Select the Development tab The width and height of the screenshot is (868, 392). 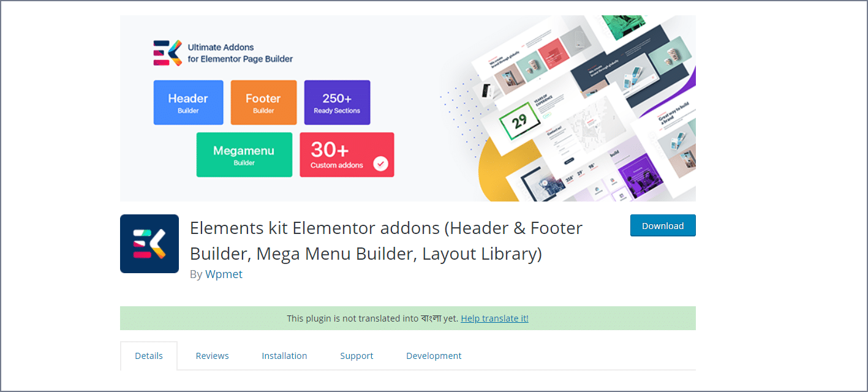pyautogui.click(x=434, y=355)
